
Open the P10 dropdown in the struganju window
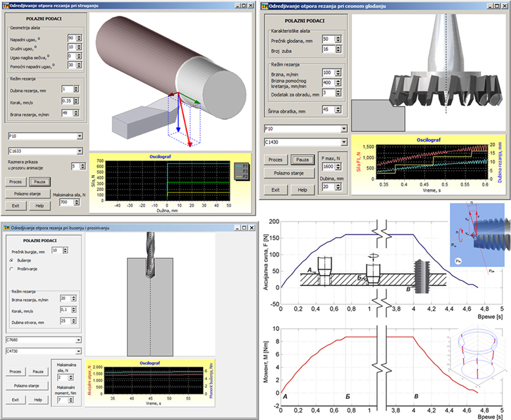click(x=79, y=136)
